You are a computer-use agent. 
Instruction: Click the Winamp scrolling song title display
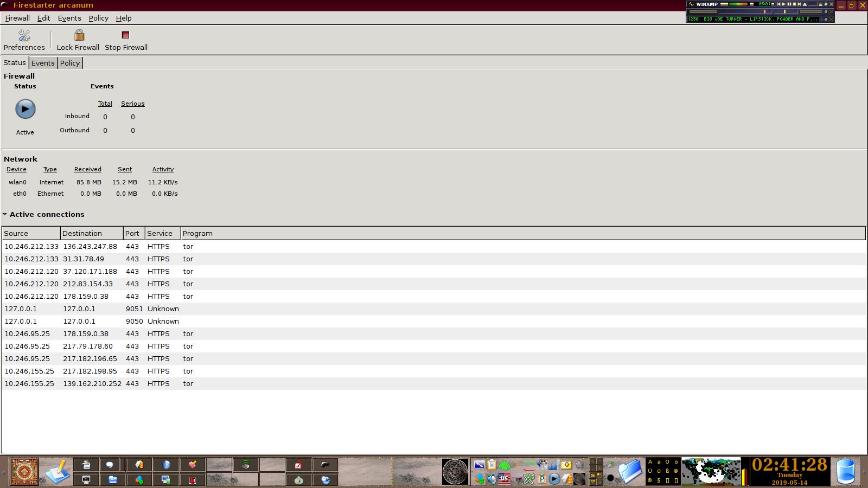coord(752,19)
